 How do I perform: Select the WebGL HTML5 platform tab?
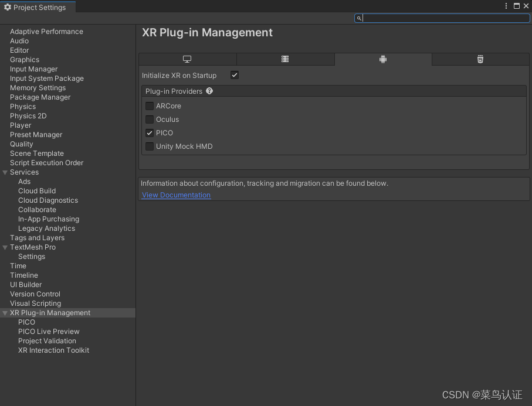tap(480, 59)
